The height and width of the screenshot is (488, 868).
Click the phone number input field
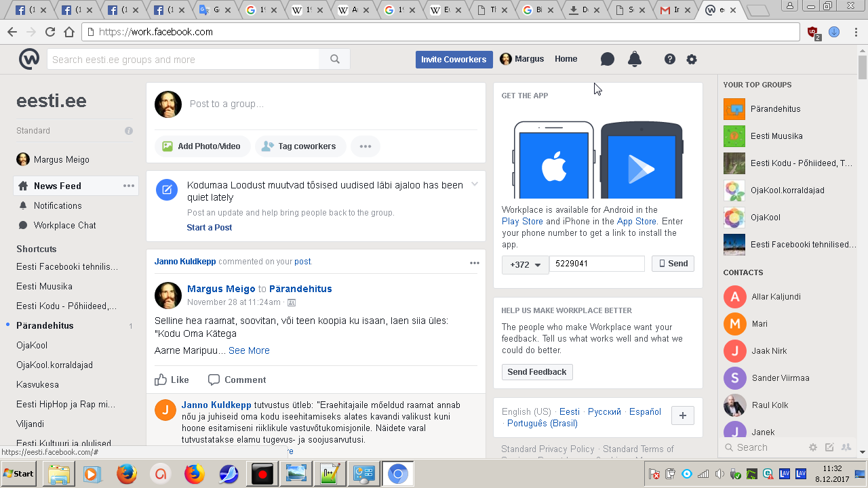pos(597,264)
